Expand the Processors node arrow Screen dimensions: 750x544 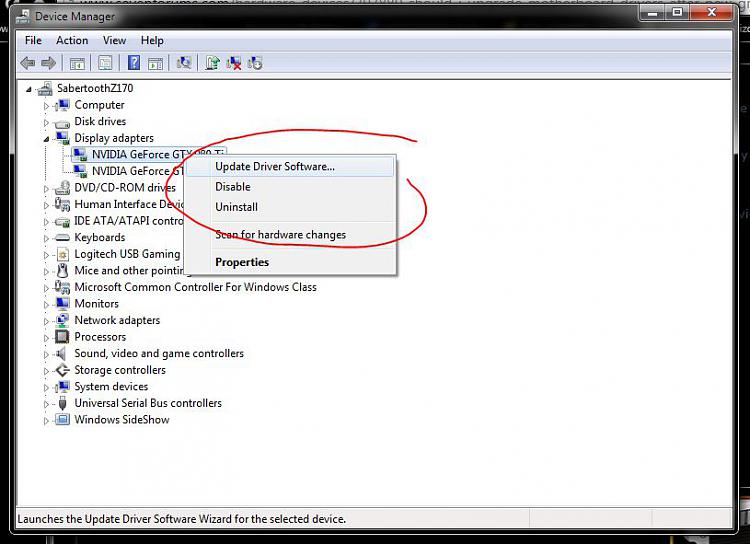coord(46,338)
